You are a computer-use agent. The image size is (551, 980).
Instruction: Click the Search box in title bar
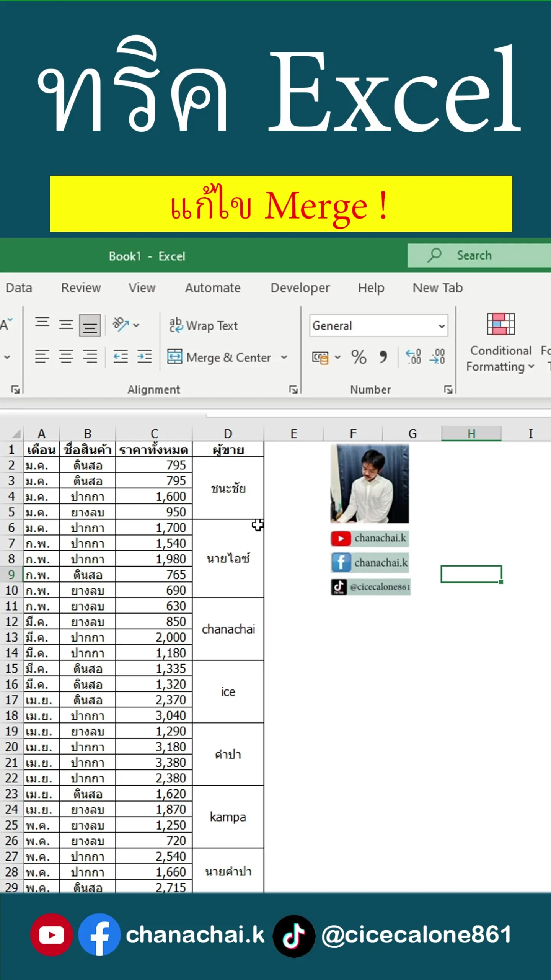click(x=479, y=255)
